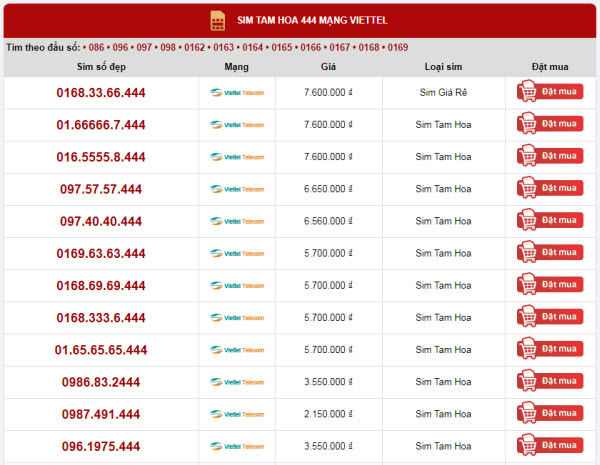This screenshot has width=600, height=465.
Task: Filter by prefix 086
Action: coord(97,47)
